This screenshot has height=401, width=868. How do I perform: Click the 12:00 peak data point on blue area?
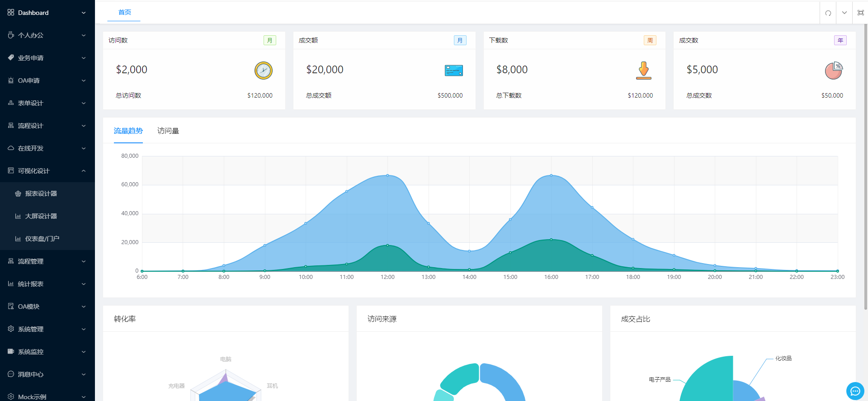click(x=387, y=175)
